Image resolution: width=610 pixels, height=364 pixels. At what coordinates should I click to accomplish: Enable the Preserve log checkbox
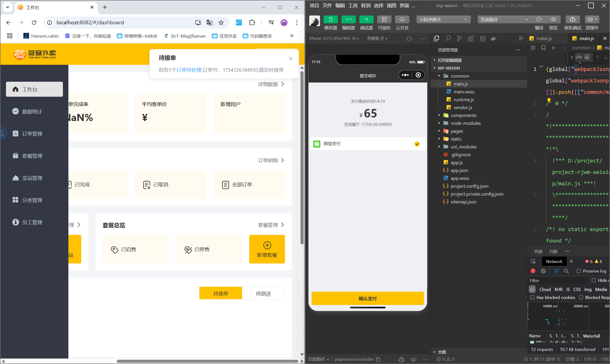click(x=579, y=271)
